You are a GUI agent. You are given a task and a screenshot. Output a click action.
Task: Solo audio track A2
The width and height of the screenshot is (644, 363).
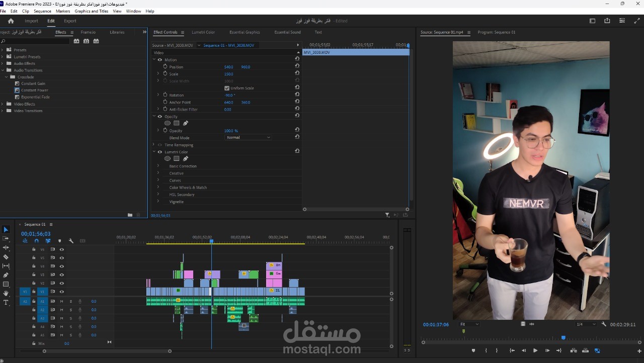(x=71, y=310)
